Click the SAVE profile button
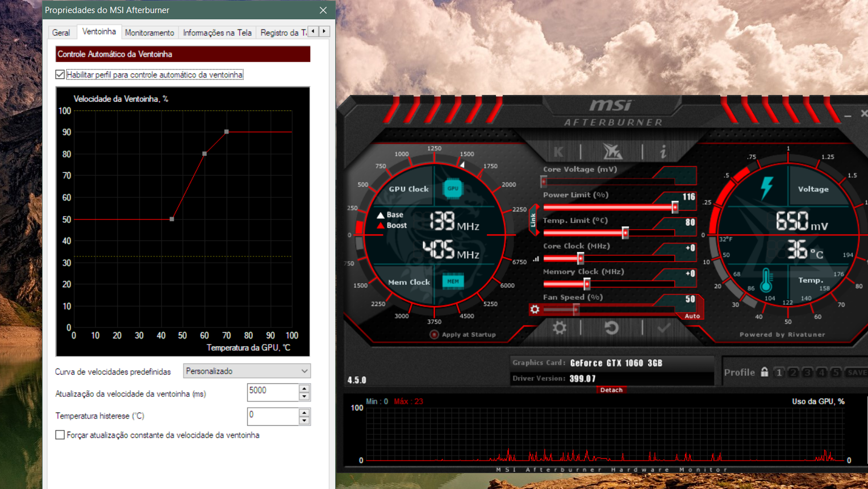Viewport: 868px width, 489px height. (857, 372)
